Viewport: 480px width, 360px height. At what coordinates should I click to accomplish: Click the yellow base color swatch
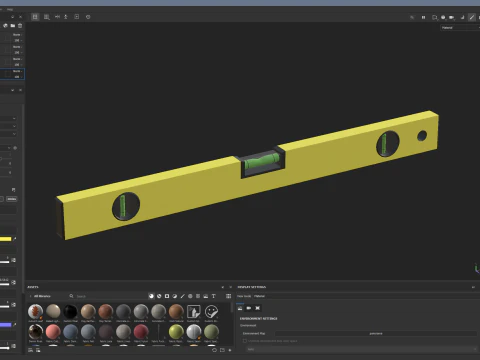click(x=6, y=239)
